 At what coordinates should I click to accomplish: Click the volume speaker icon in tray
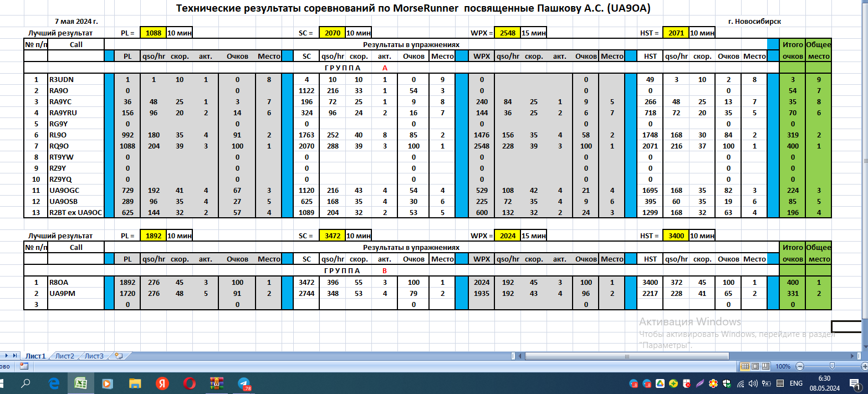[752, 383]
